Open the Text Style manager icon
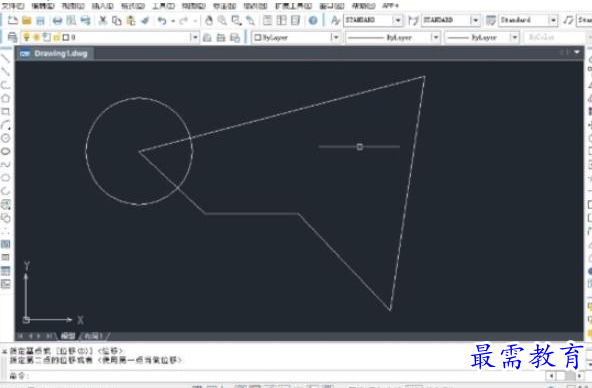 pos(335,20)
